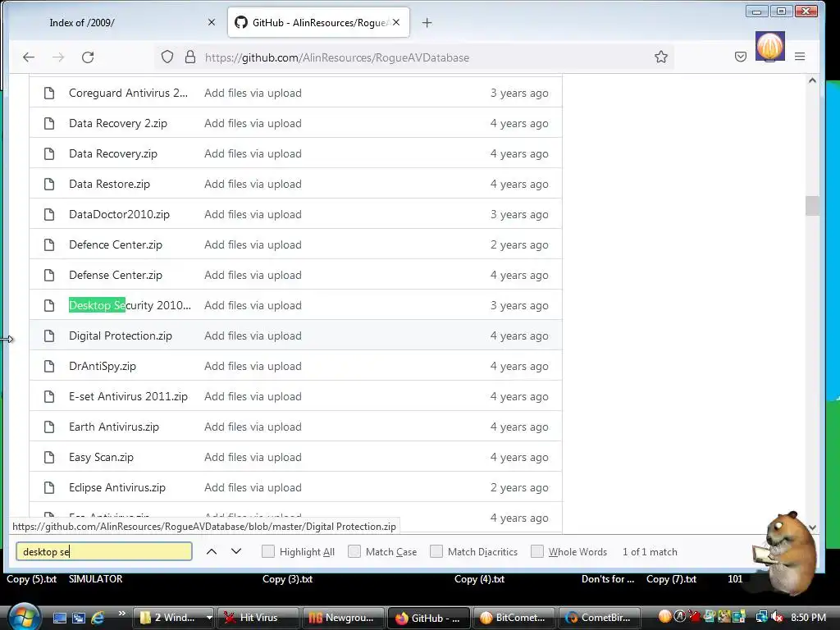840x630 pixels.
Task: Reload the GitHub page
Action: (x=88, y=57)
